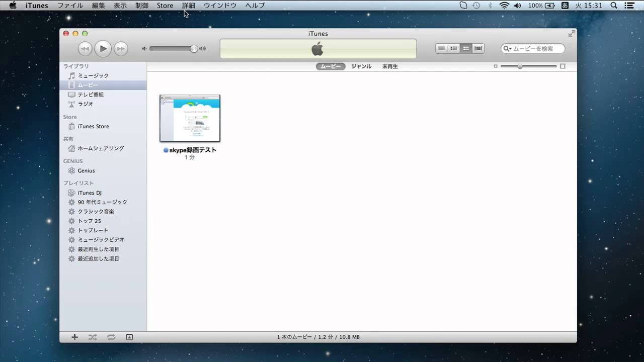Adjust the volume slider knob
The height and width of the screenshot is (362, 644).
[194, 49]
